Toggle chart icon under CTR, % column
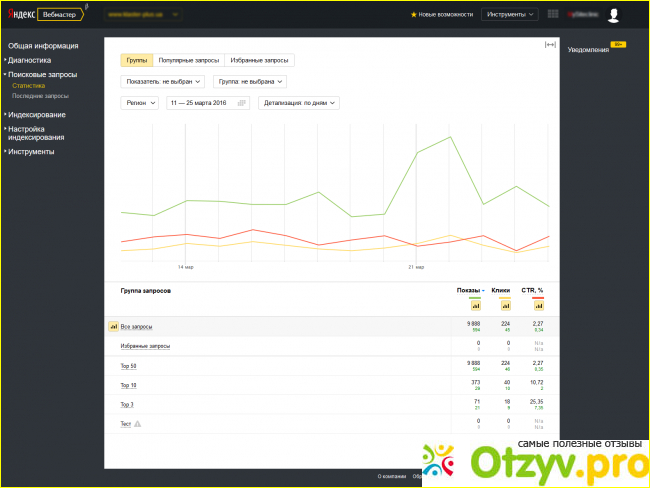 click(538, 305)
